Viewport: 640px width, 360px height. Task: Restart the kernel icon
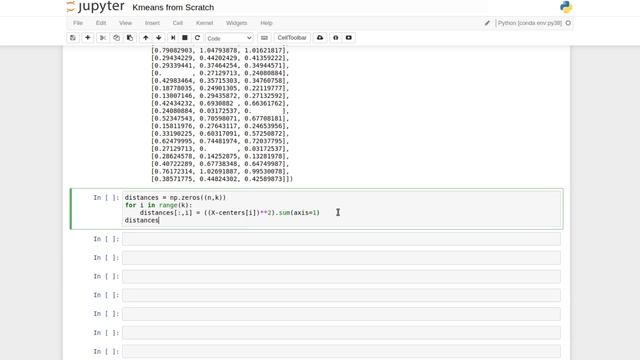tap(197, 38)
